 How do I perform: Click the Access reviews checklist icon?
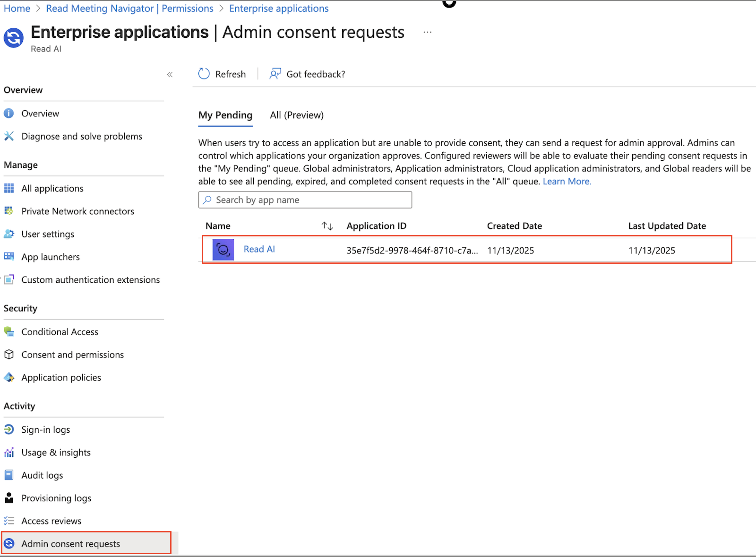9,521
